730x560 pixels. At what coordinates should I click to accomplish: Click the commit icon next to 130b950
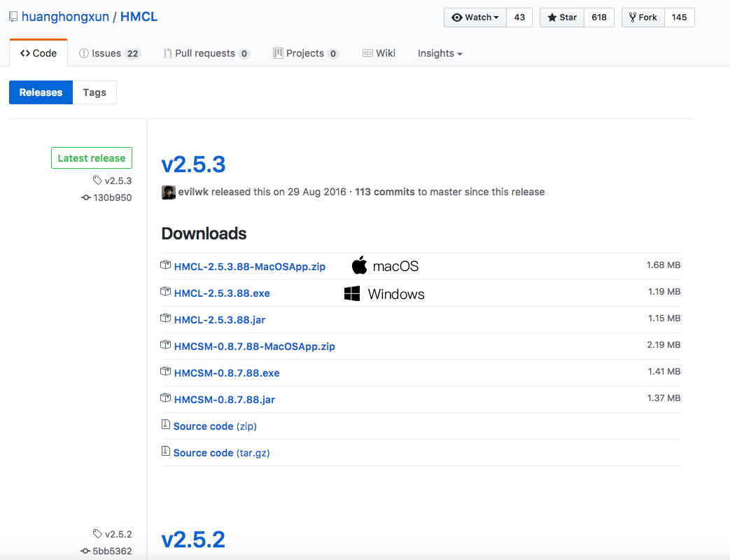click(x=86, y=198)
